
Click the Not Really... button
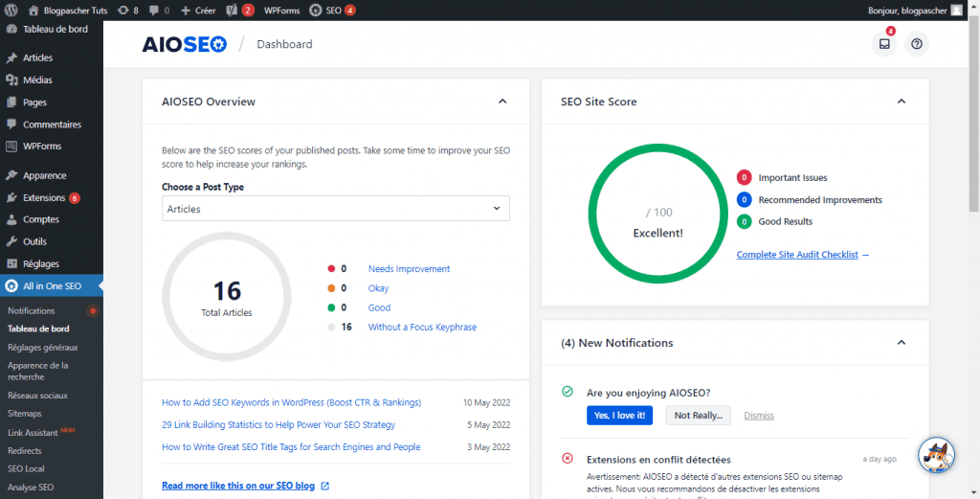click(698, 416)
